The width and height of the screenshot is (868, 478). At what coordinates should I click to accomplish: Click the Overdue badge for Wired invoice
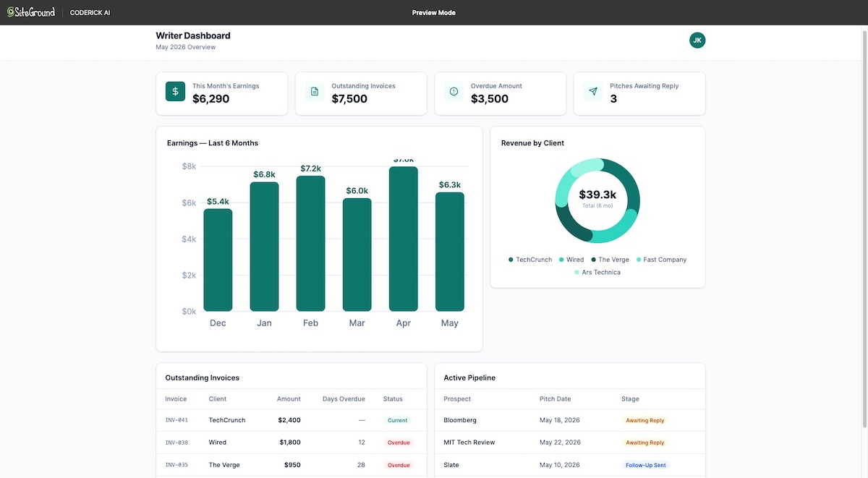pos(399,443)
